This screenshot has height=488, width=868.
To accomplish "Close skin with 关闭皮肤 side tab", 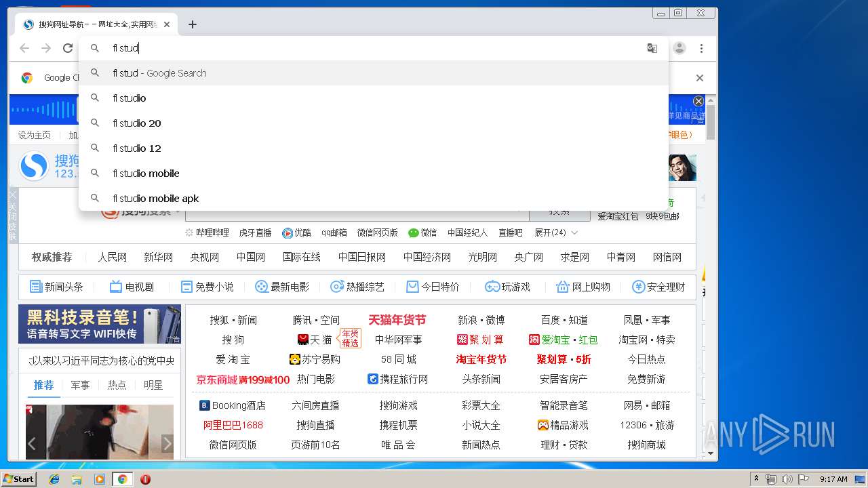I will (13, 216).
